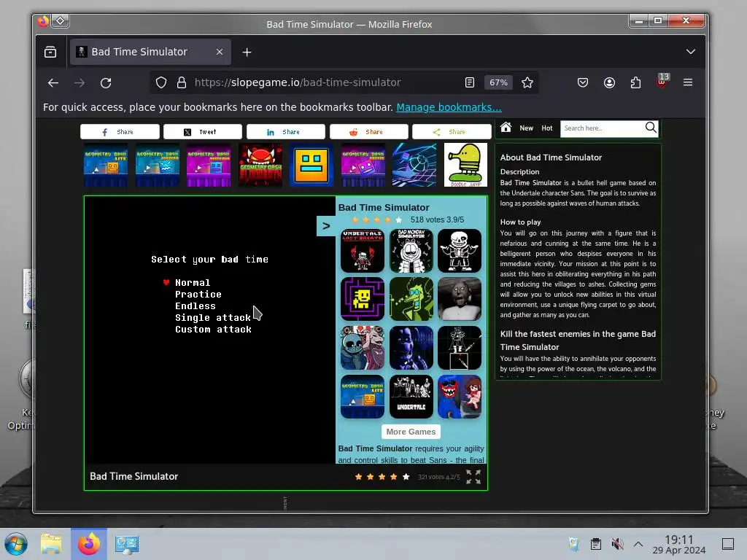This screenshot has width=747, height=560.
Task: Rate via stars beside 321 votes
Action: point(382,477)
